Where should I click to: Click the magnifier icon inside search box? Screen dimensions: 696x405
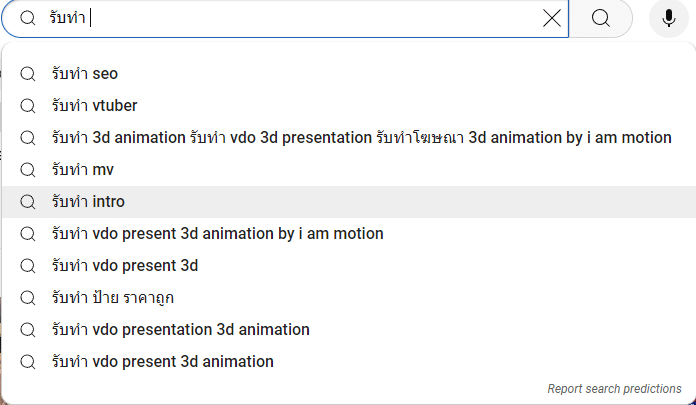point(28,18)
